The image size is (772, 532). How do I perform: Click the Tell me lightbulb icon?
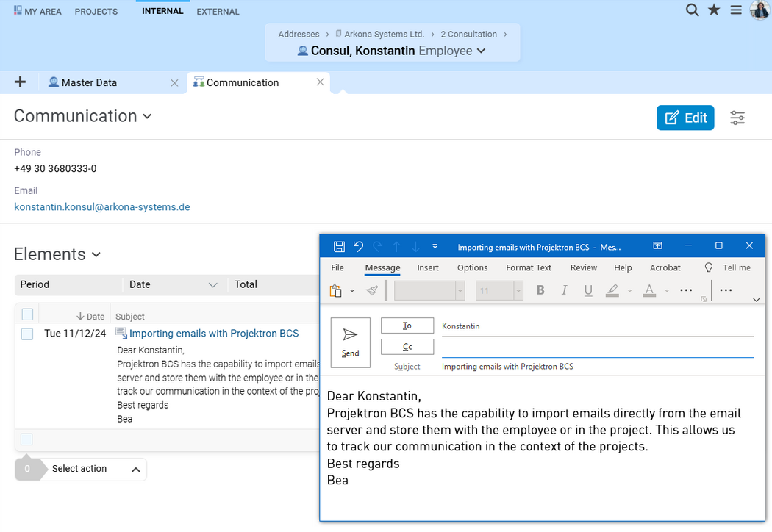(709, 267)
